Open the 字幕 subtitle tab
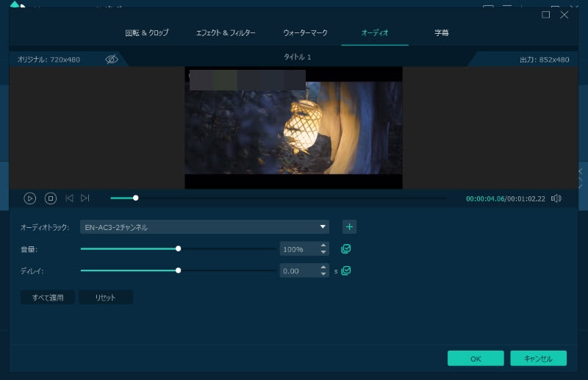588x380 pixels. [442, 33]
